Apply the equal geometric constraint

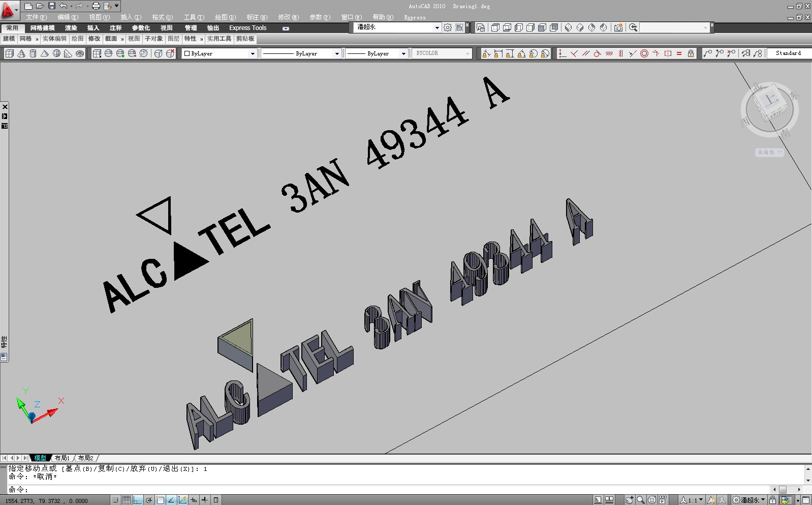679,53
